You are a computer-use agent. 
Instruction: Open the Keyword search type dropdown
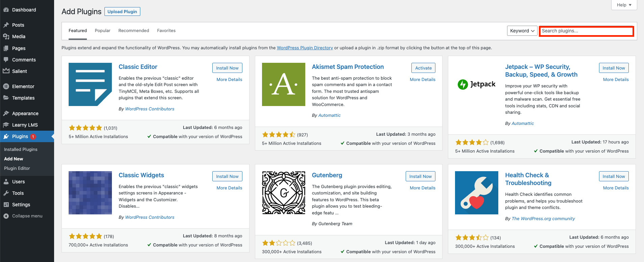(x=522, y=31)
